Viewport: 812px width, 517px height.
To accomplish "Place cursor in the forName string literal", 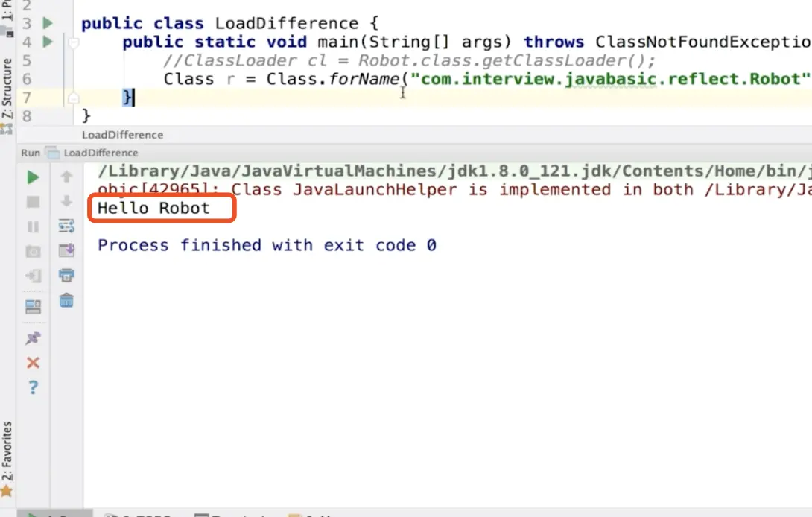I will (610, 79).
